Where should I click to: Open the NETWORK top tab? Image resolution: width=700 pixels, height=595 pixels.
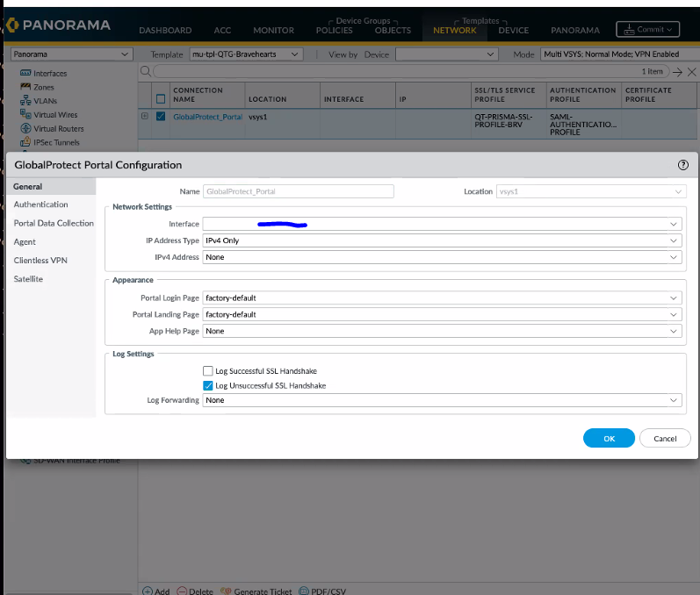click(x=454, y=31)
